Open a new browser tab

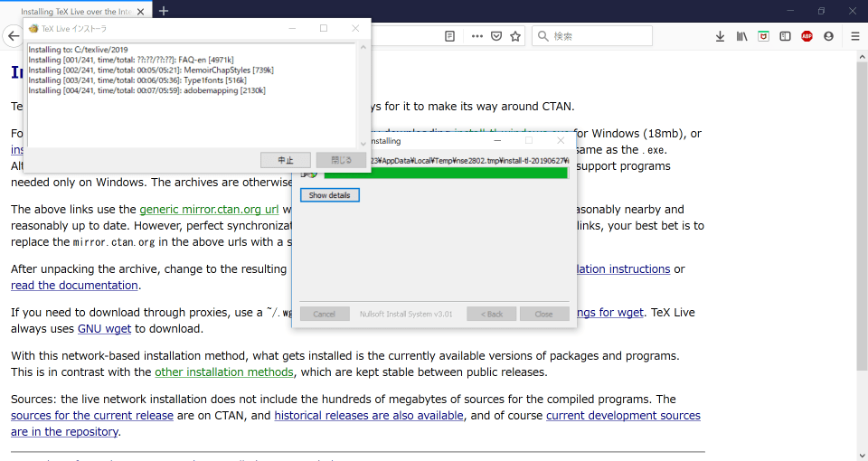coord(164,11)
